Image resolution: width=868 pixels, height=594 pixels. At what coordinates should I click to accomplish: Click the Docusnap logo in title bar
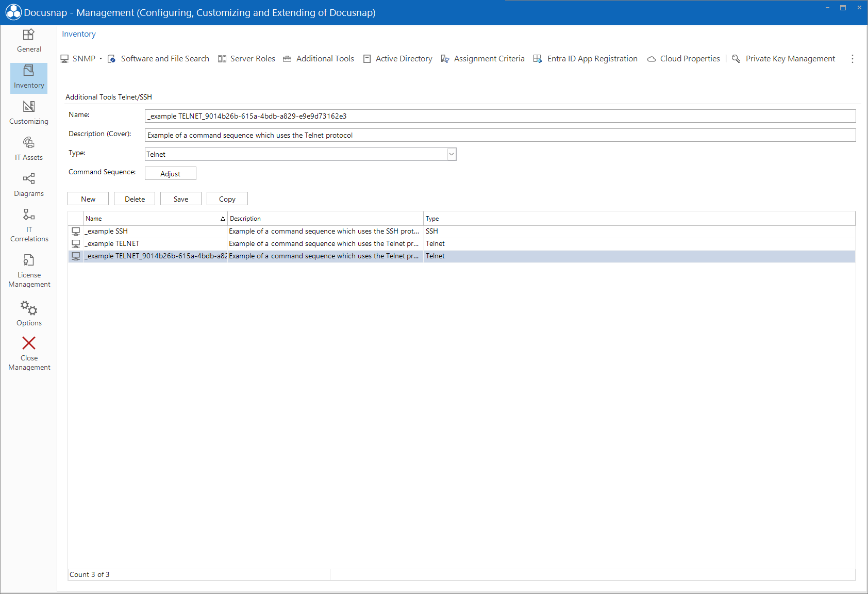[x=13, y=12]
